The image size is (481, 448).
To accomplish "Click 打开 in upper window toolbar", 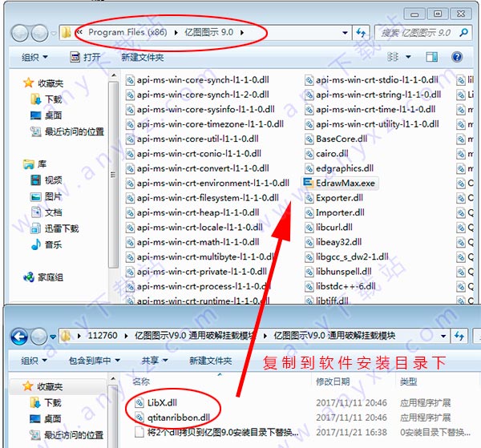I will [85, 57].
